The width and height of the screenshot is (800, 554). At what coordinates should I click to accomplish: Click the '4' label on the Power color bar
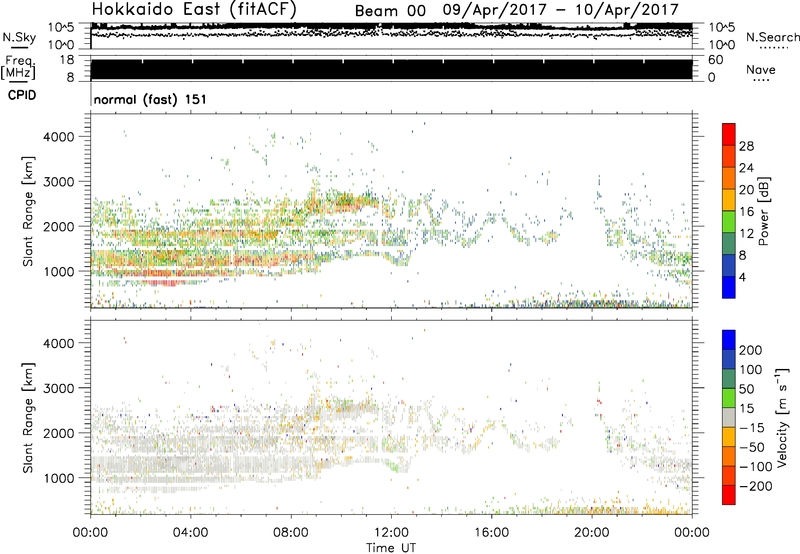(x=742, y=277)
